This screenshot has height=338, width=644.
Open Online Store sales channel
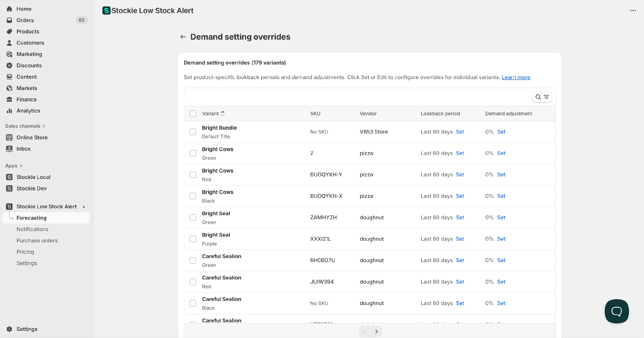[x=32, y=137]
